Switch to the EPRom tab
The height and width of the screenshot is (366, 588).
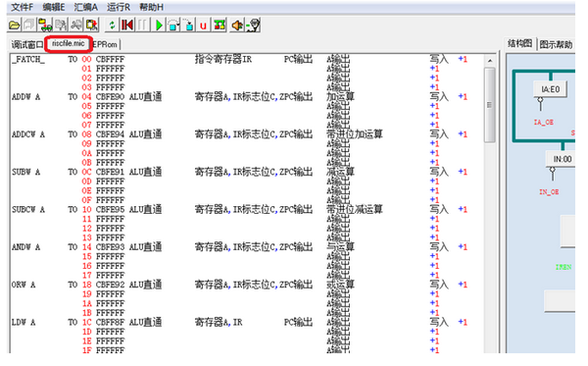(x=106, y=44)
